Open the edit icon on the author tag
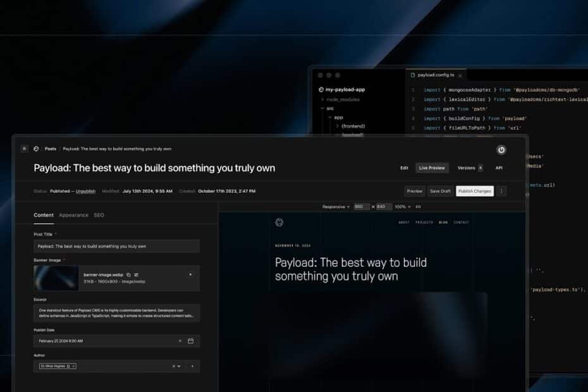 click(68, 366)
